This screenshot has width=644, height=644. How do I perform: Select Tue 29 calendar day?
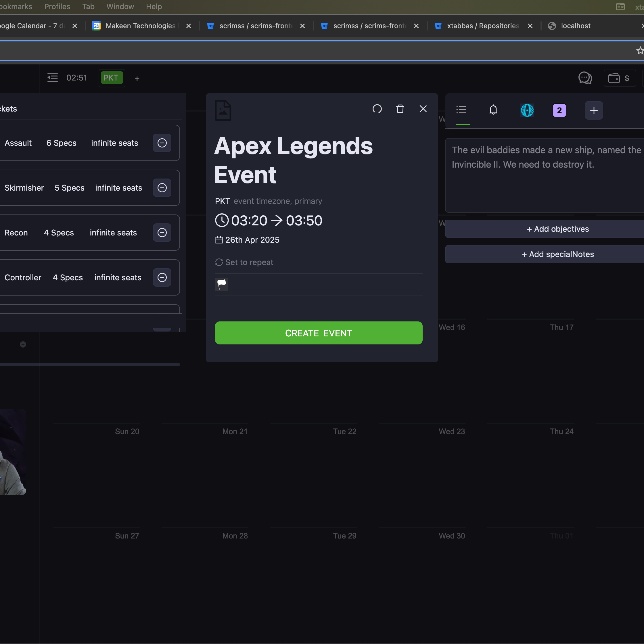coord(345,536)
